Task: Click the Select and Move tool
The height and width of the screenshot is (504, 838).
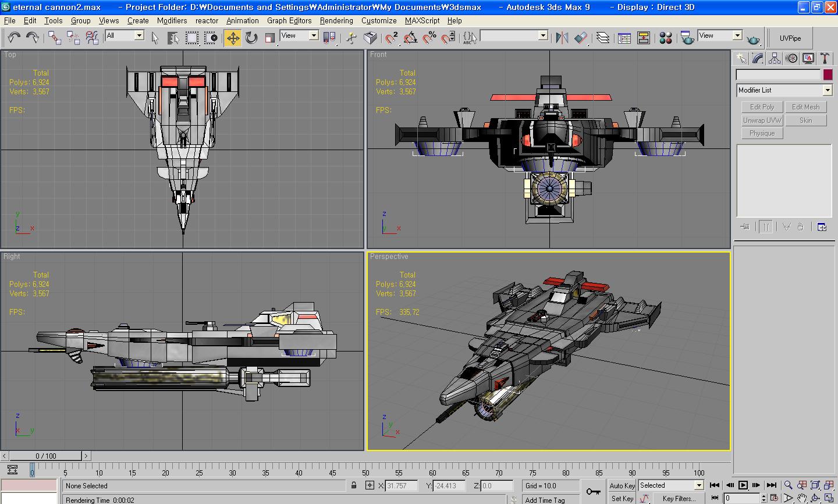Action: [233, 38]
